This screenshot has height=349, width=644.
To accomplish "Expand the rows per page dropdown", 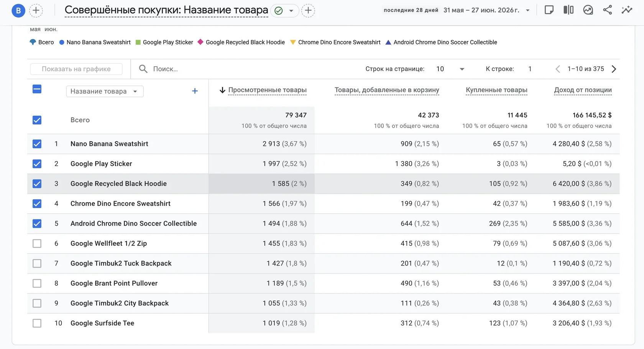I will coord(451,69).
